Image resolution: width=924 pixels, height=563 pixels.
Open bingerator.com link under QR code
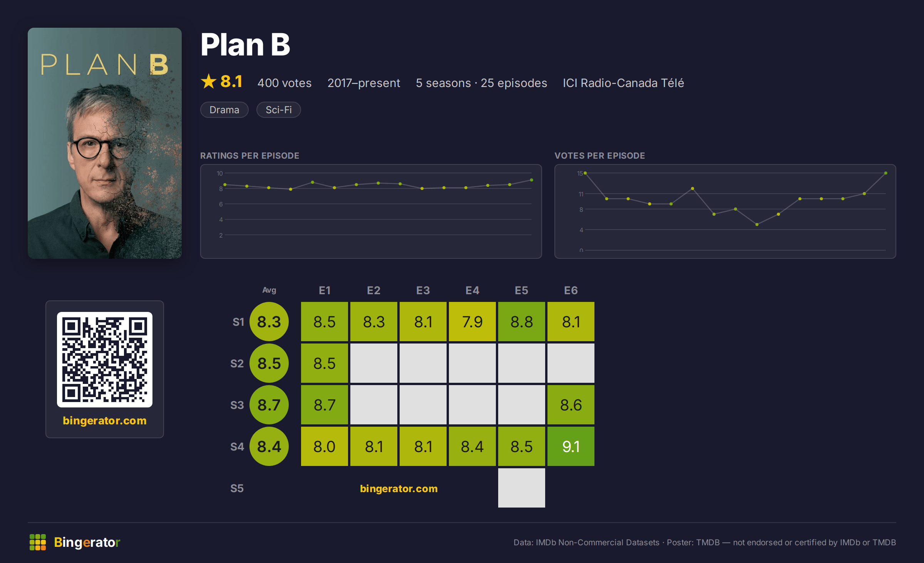pyautogui.click(x=105, y=421)
